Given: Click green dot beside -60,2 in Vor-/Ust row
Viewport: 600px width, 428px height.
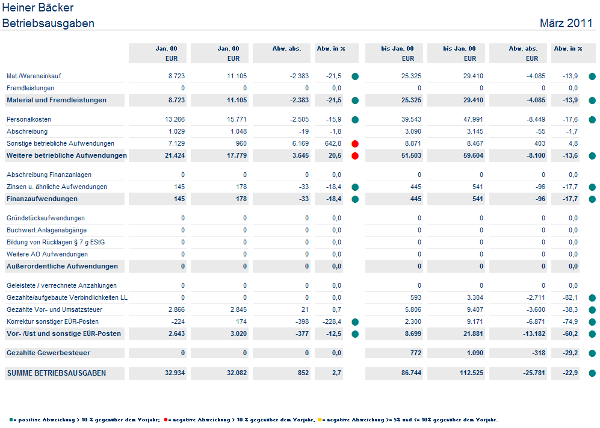Looking at the screenshot, I should click(x=592, y=334).
